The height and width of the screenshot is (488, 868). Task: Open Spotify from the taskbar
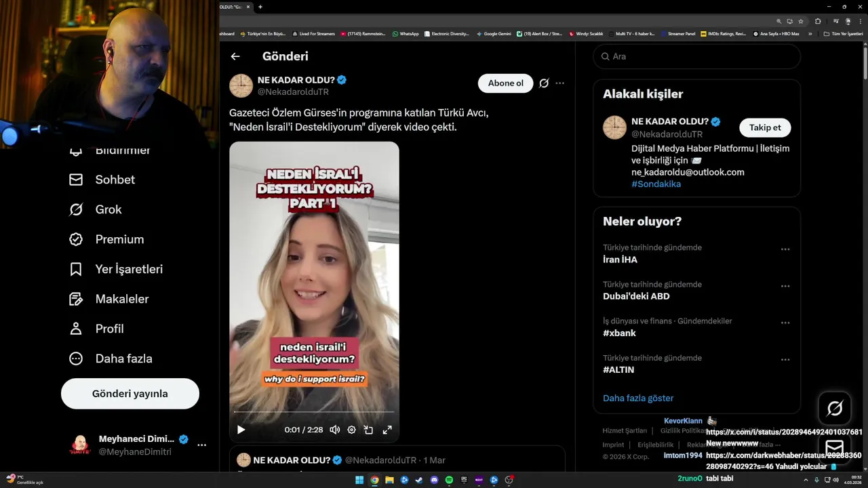coord(449,480)
